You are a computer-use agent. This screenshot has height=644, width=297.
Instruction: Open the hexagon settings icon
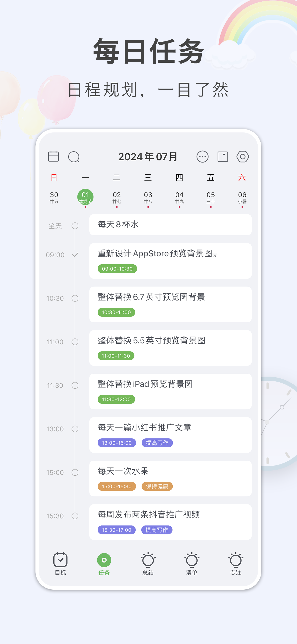[x=242, y=156]
